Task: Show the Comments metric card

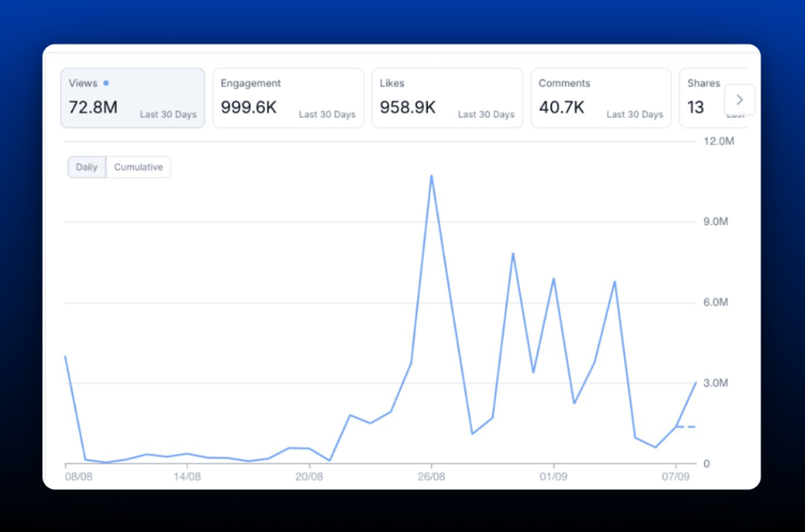Action: tap(601, 97)
